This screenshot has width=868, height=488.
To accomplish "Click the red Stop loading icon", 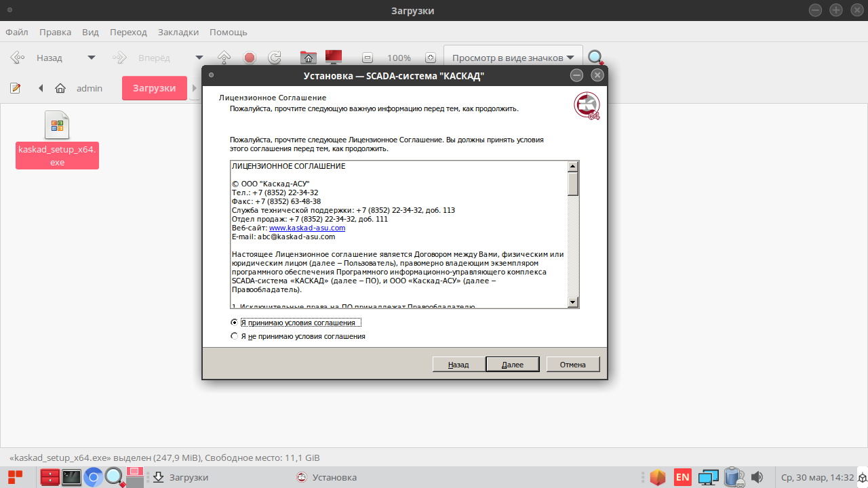I will coord(250,58).
